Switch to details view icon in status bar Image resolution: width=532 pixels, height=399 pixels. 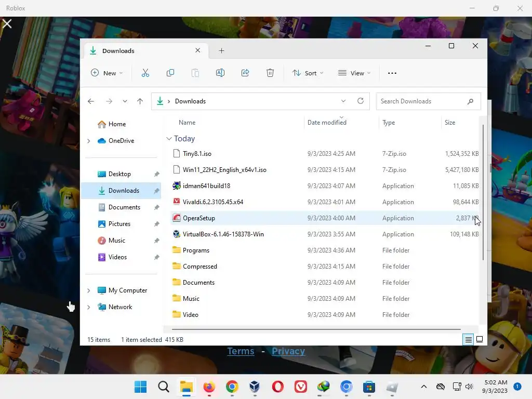click(x=468, y=339)
